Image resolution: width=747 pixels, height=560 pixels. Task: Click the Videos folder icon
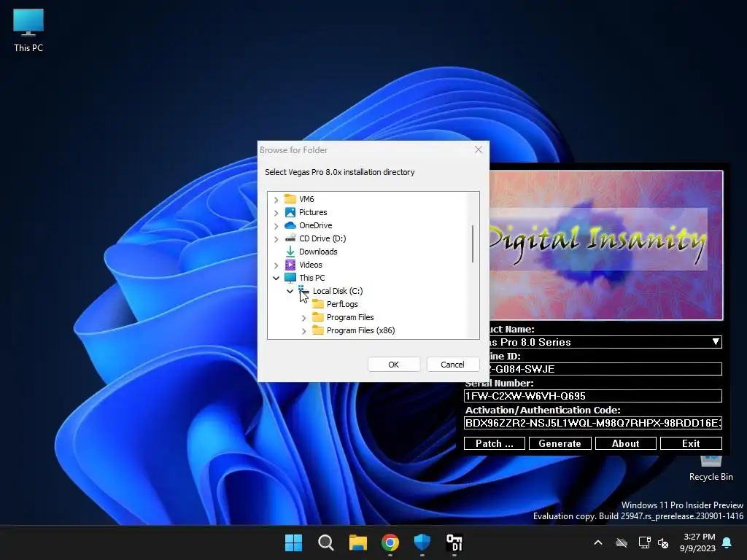(x=290, y=264)
